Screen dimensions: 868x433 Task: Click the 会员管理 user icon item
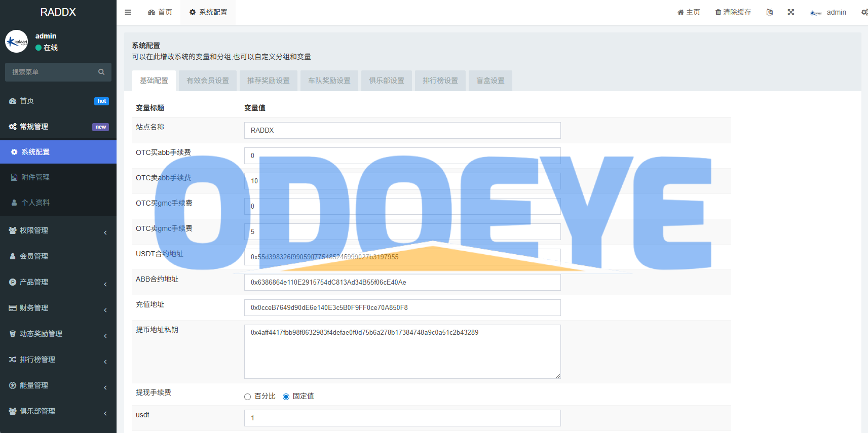(58, 256)
